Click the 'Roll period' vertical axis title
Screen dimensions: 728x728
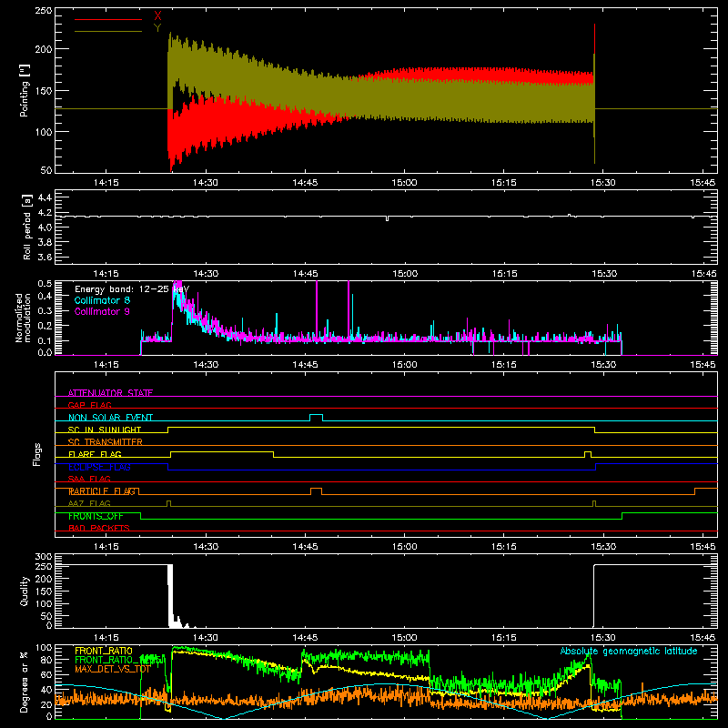(x=26, y=227)
